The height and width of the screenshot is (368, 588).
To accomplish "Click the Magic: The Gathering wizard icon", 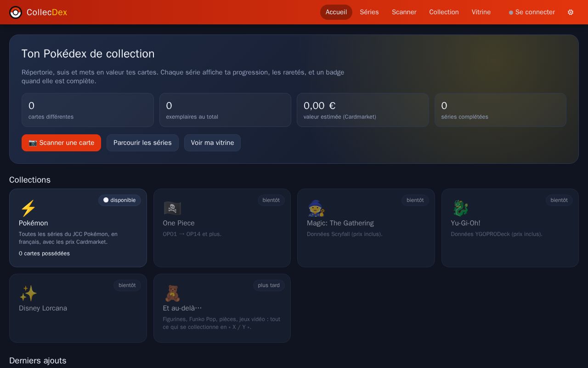I will pyautogui.click(x=316, y=208).
